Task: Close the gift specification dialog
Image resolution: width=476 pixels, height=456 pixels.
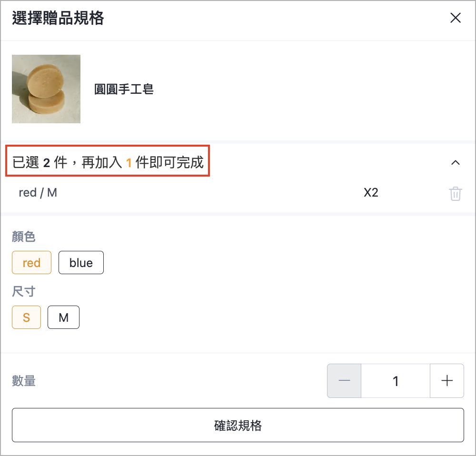Action: click(x=456, y=18)
